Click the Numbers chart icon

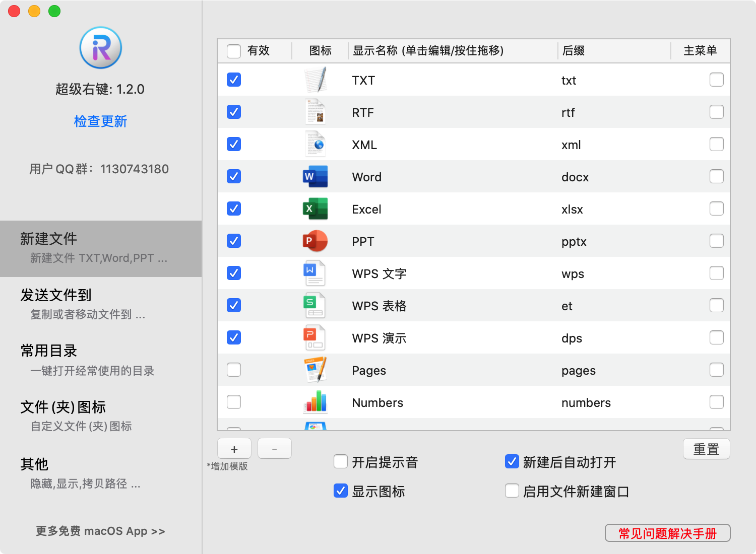316,402
